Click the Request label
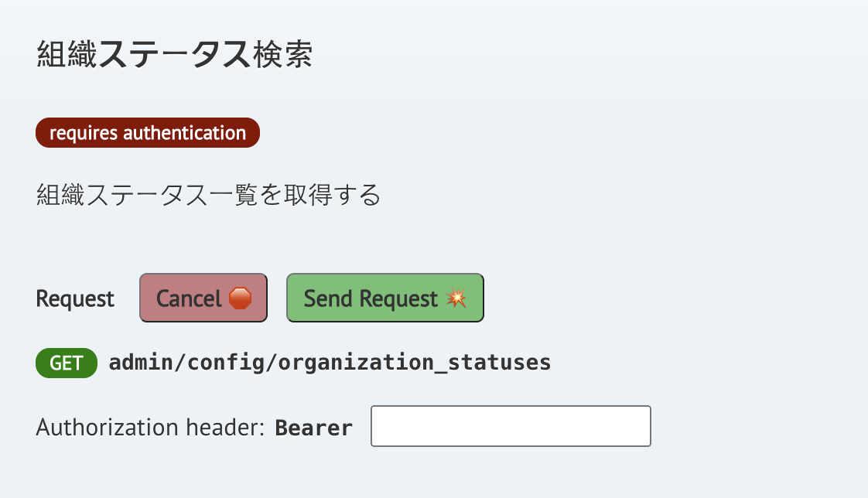 pyautogui.click(x=75, y=299)
